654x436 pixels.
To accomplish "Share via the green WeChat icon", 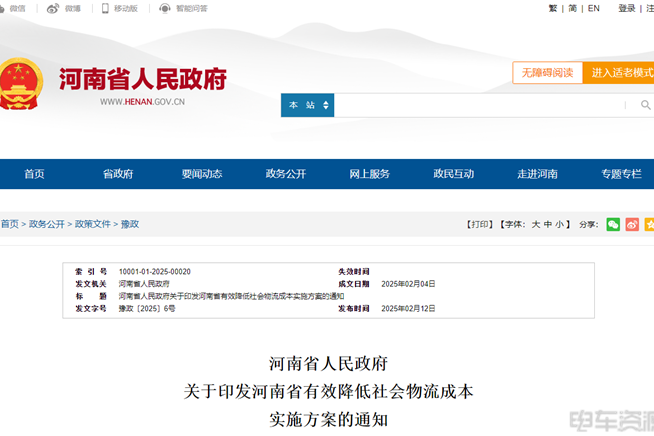I will click(x=613, y=224).
